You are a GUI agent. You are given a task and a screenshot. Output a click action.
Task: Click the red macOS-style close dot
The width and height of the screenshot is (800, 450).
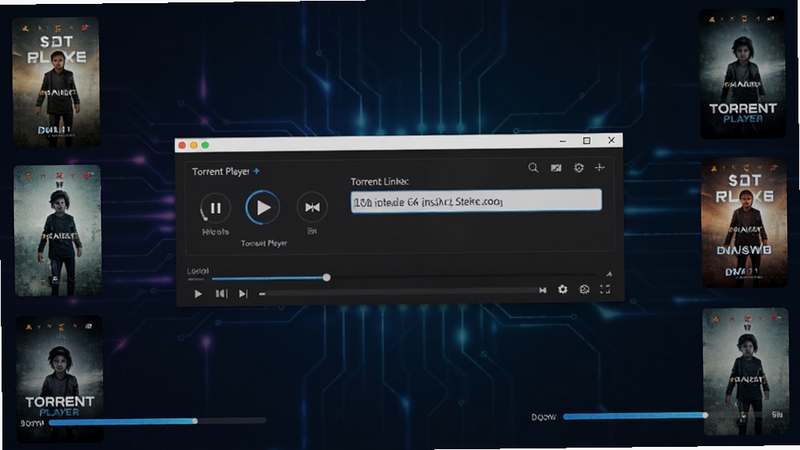(x=182, y=145)
